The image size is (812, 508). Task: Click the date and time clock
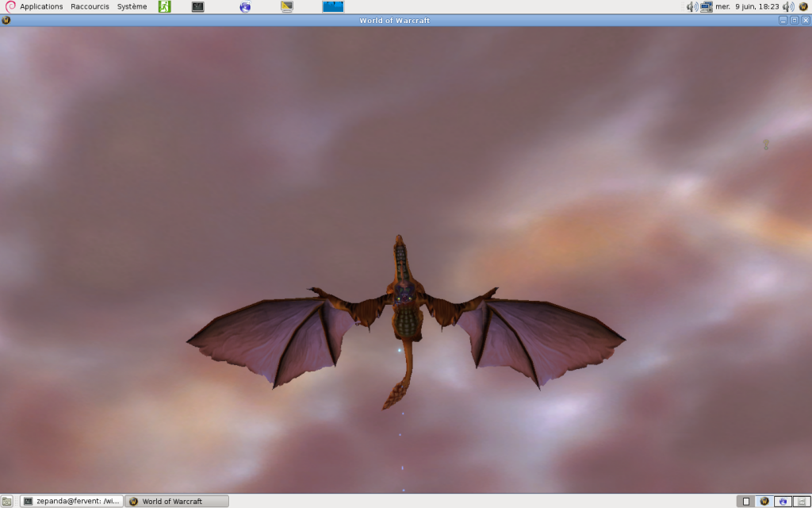(x=747, y=6)
